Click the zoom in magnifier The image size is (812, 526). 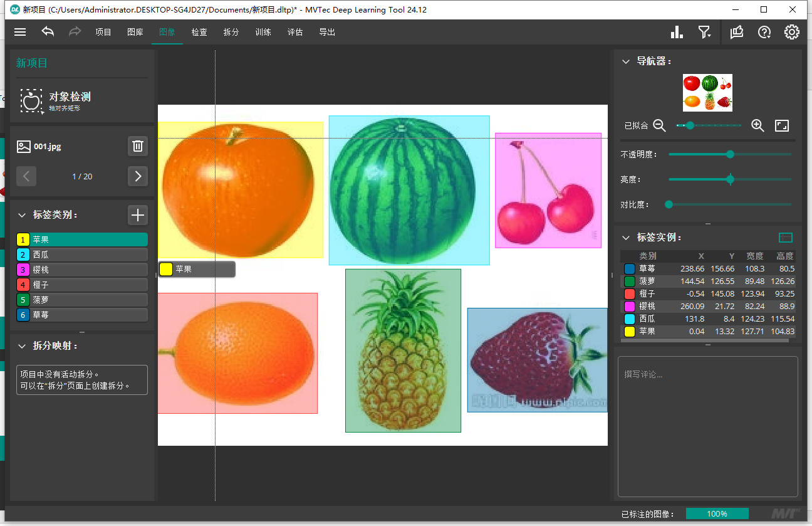pos(757,125)
